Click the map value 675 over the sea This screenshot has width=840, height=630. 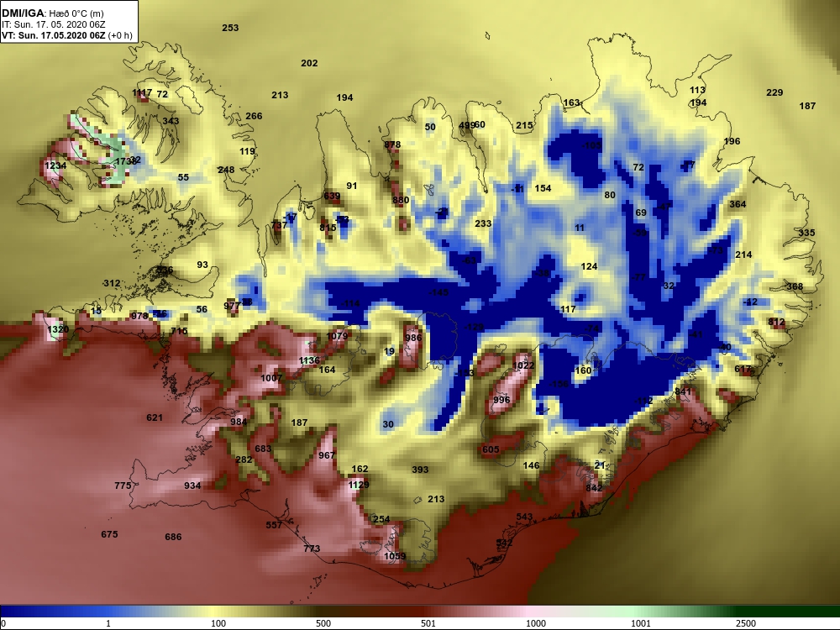click(x=109, y=534)
